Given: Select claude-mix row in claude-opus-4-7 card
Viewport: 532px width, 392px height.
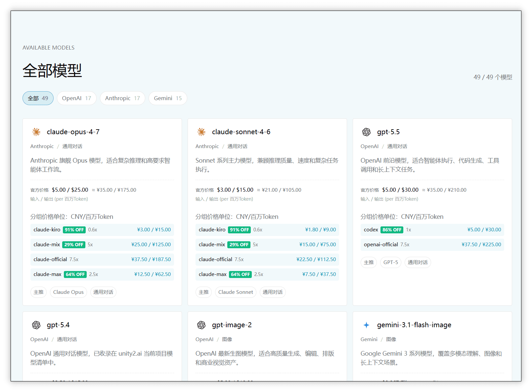Looking at the screenshot, I should [102, 245].
